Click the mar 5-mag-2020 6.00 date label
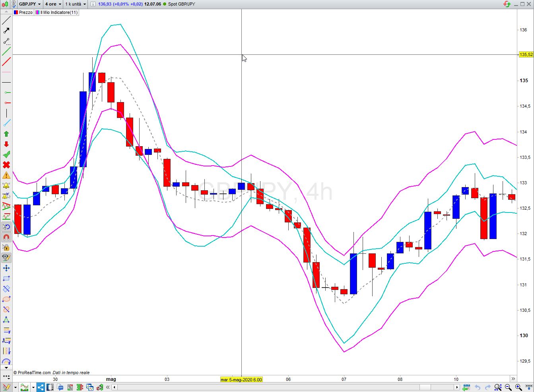Image resolution: width=534 pixels, height=392 pixels. [x=241, y=379]
